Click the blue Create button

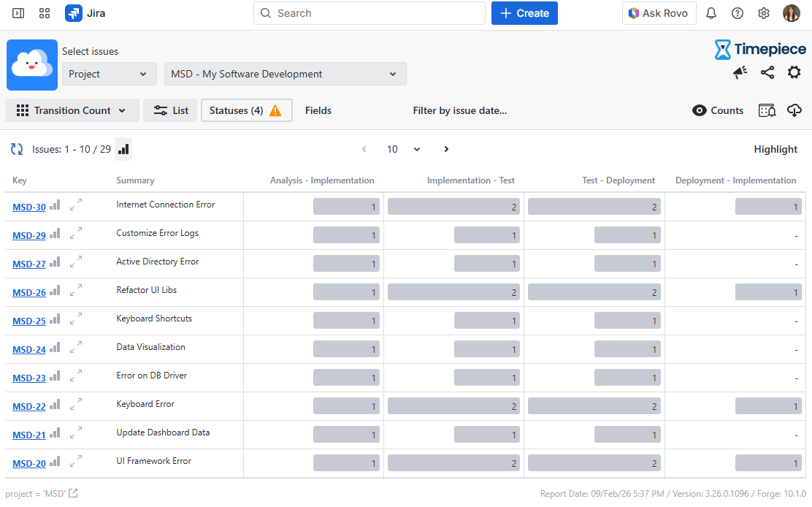pyautogui.click(x=524, y=13)
